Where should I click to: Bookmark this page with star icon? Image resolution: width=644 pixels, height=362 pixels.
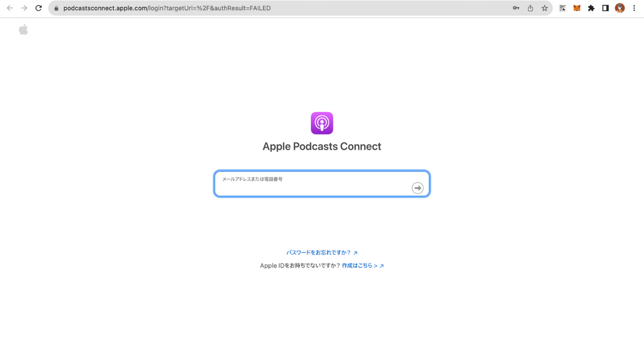[x=544, y=8]
